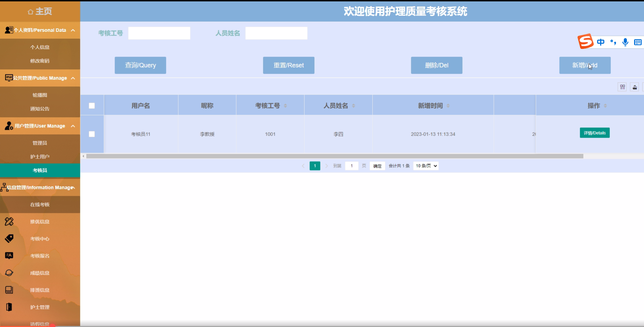Collapse the Public Manage section chevron
Screen dimensions: 644x327
pos(73,78)
